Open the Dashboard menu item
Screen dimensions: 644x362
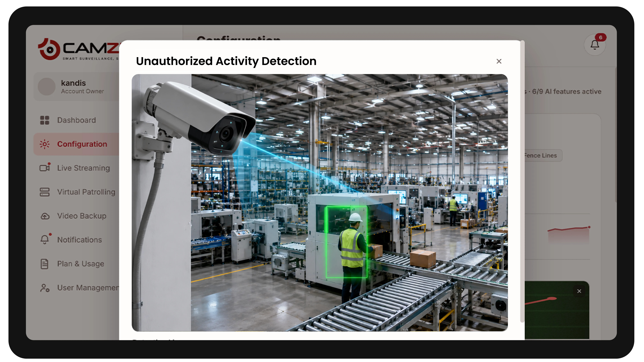(76, 120)
